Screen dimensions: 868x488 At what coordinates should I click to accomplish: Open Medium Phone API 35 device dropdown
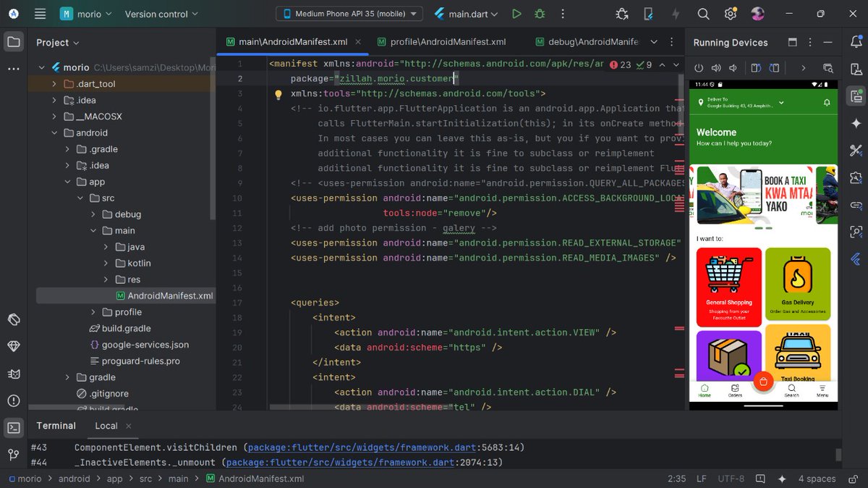pos(349,14)
